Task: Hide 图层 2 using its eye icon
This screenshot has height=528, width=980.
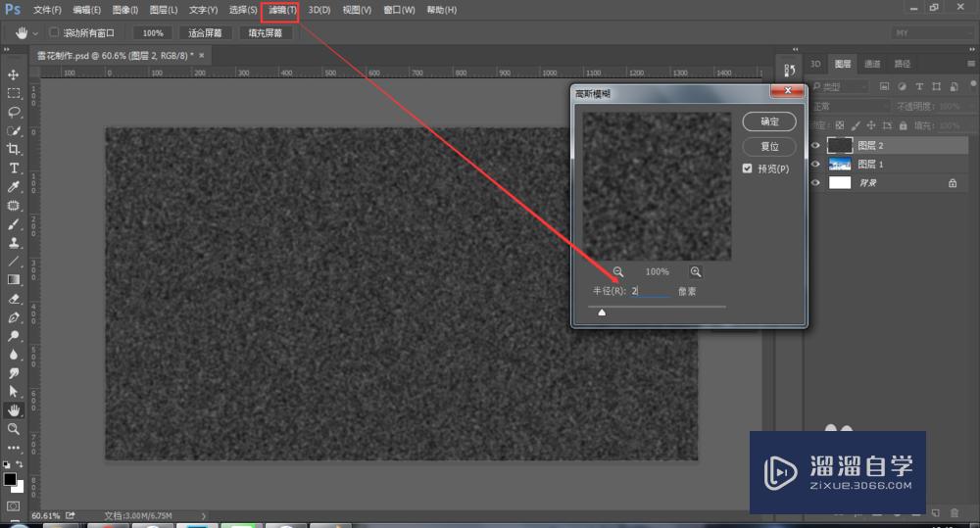Action: 815,145
